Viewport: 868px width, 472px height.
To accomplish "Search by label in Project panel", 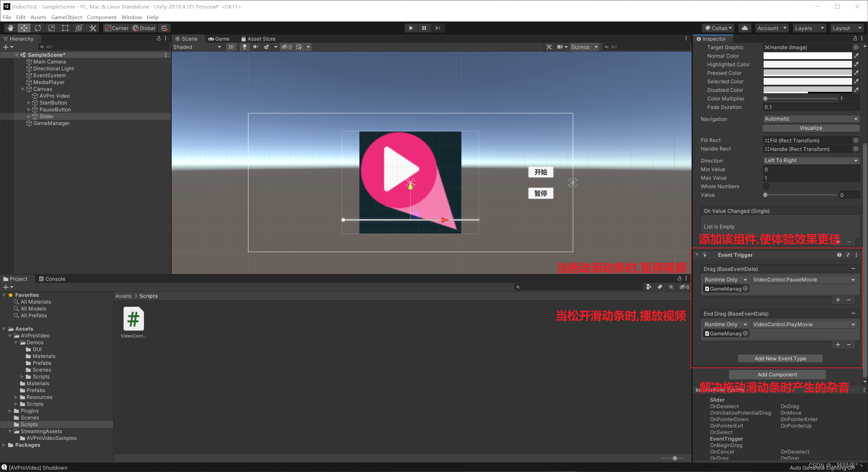I will (660, 287).
